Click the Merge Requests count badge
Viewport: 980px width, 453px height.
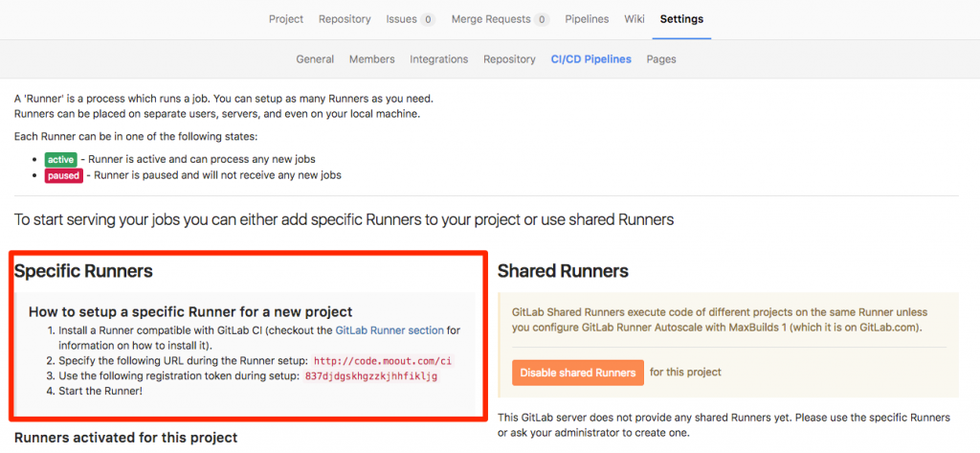tap(542, 19)
